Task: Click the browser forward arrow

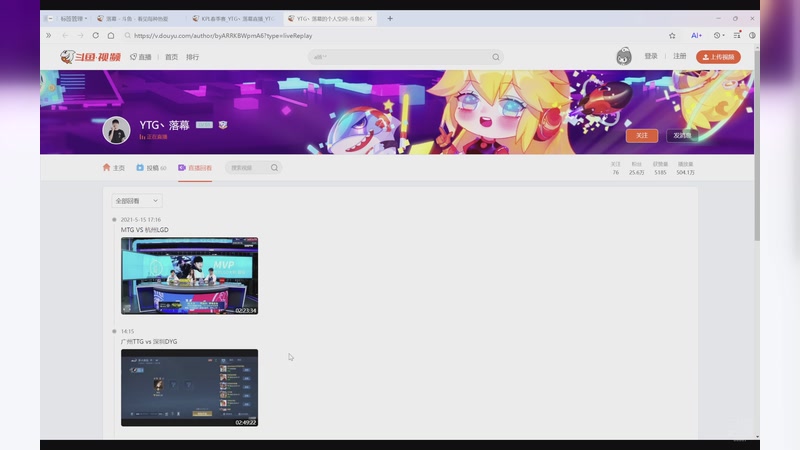Action: coord(80,36)
